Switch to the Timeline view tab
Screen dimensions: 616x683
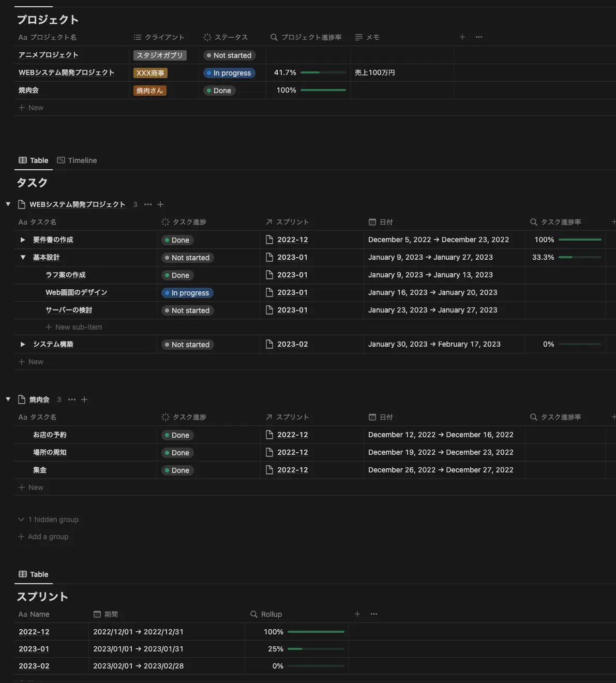pos(77,160)
